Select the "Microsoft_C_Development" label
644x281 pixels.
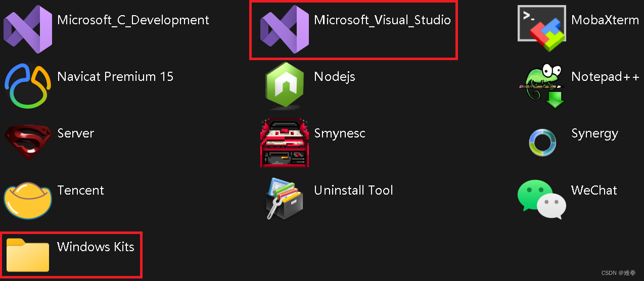[x=133, y=20]
